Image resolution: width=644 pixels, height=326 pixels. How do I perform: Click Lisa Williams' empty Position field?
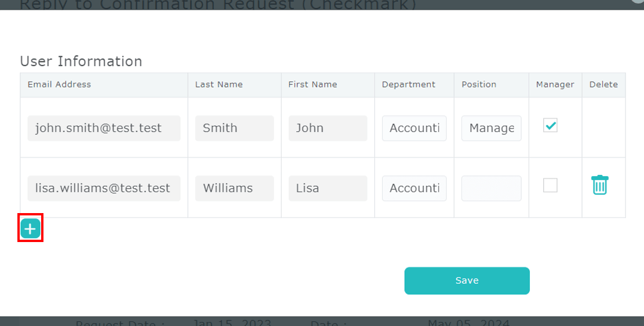point(491,189)
